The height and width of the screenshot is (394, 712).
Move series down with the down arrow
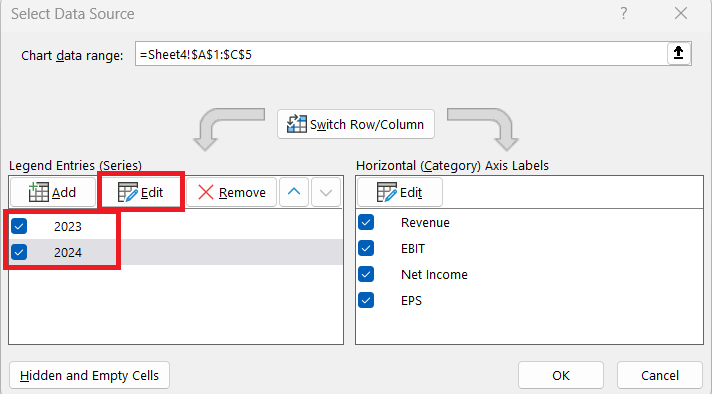pos(326,192)
